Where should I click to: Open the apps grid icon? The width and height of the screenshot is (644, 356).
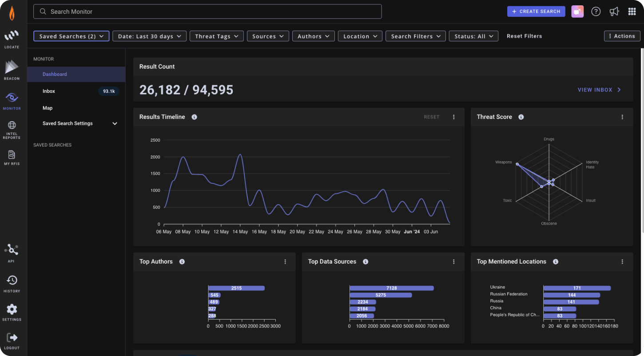pyautogui.click(x=632, y=11)
